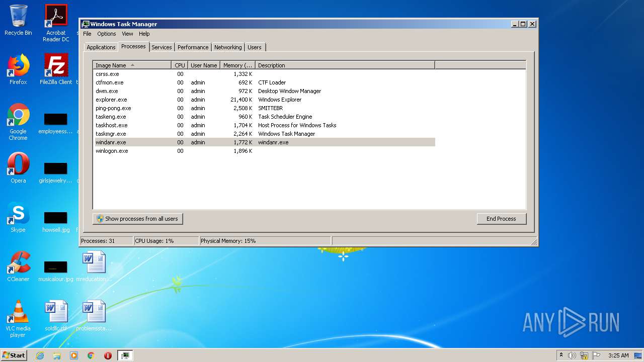Sort by Image Name column header
The image size is (644, 362).
pos(132,65)
